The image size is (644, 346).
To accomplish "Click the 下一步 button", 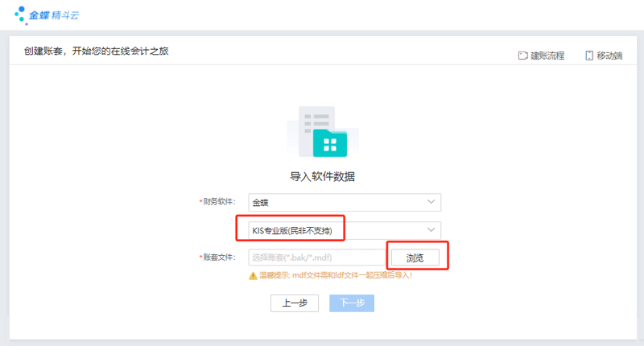I will (x=352, y=303).
